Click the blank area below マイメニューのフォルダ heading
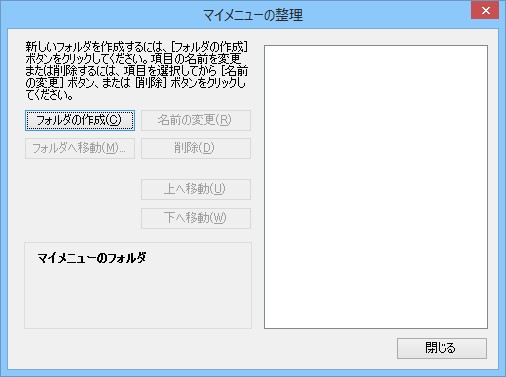 click(138, 297)
